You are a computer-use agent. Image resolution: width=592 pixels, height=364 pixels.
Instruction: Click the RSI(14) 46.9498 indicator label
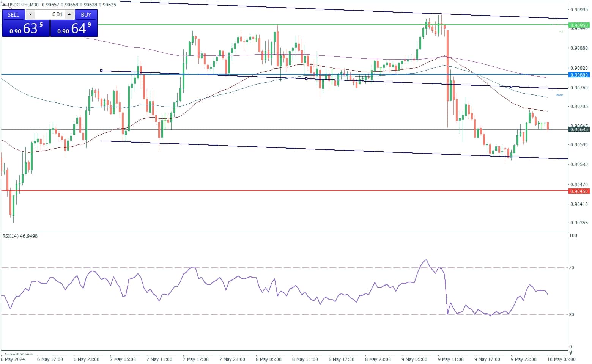tap(20, 236)
